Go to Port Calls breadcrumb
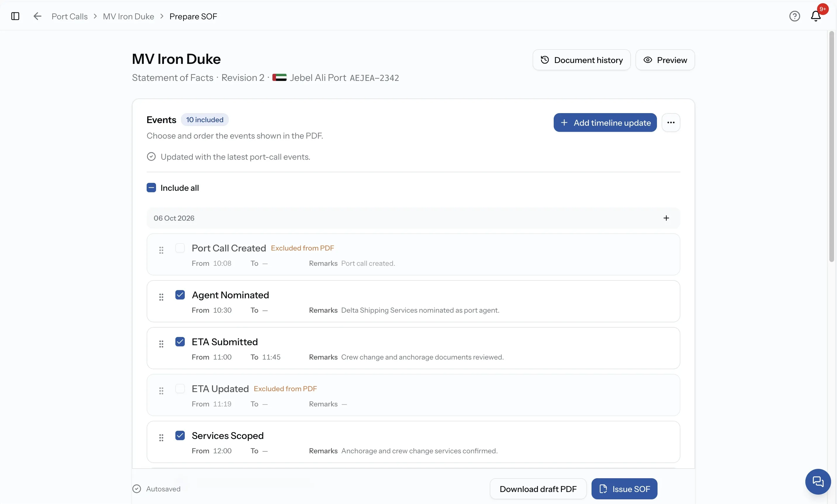The height and width of the screenshot is (504, 837). tap(70, 16)
